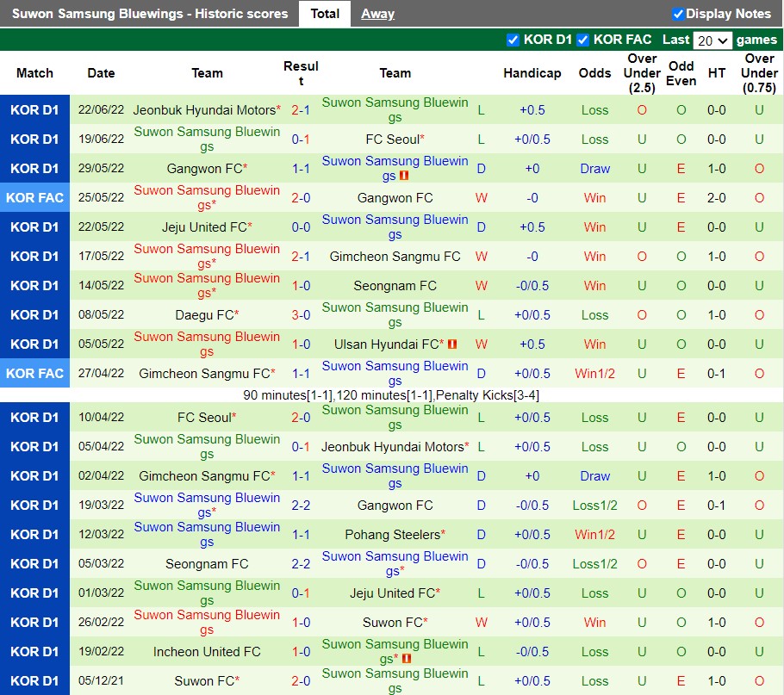
Task: Click red card icon in 29/05/22 Gangwon match row
Action: pos(403,176)
